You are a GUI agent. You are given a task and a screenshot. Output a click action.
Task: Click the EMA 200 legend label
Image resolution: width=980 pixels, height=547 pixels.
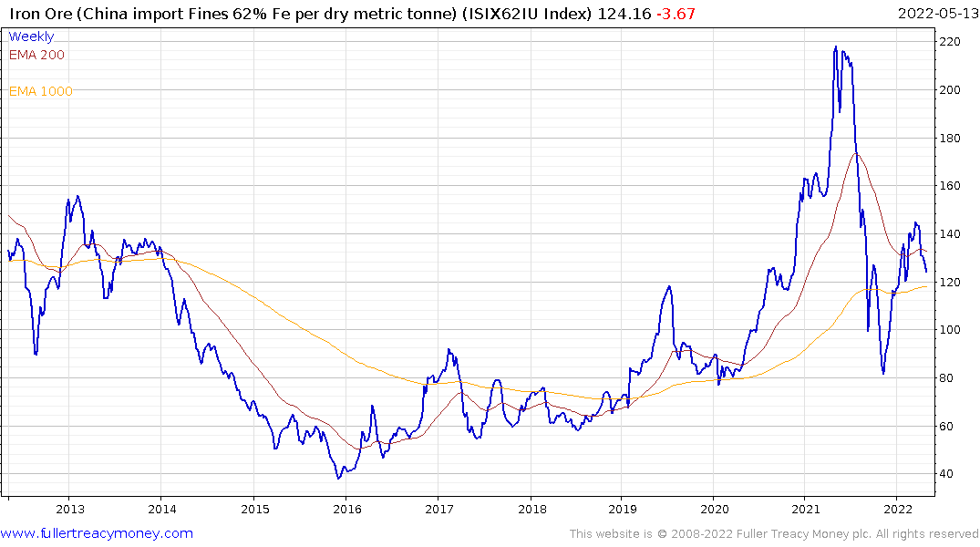click(36, 55)
